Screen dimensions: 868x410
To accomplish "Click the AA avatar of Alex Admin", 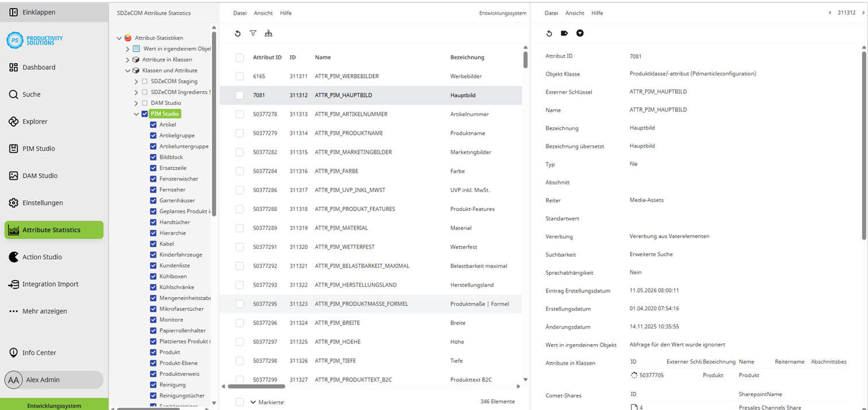I will [x=13, y=380].
